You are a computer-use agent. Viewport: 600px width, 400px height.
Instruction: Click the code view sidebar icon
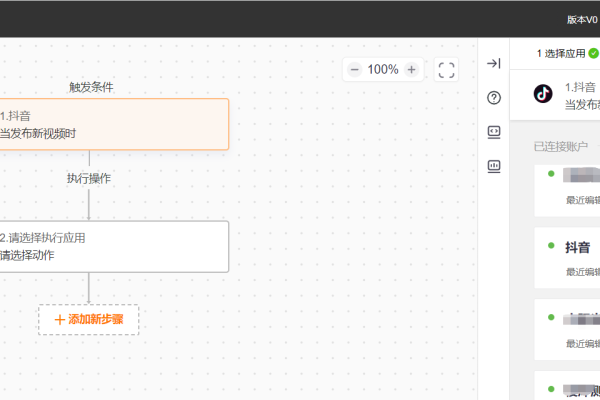pyautogui.click(x=493, y=132)
